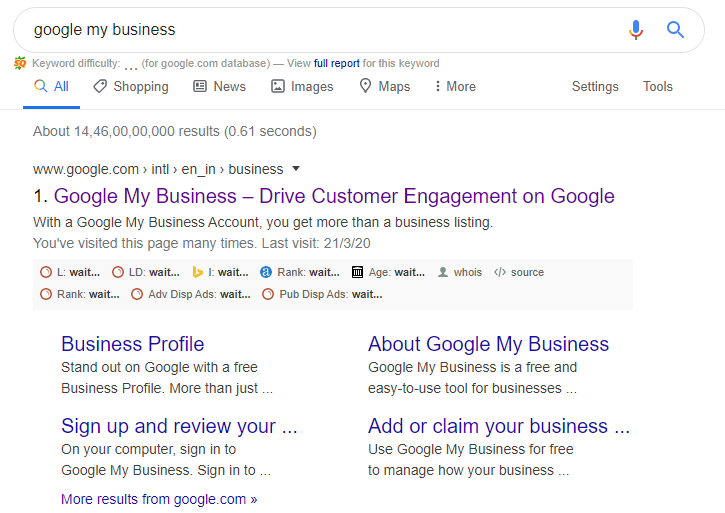Click the SEOquake icon near Keyword difficulty
Screen dimensions: 725x513
[x=20, y=63]
